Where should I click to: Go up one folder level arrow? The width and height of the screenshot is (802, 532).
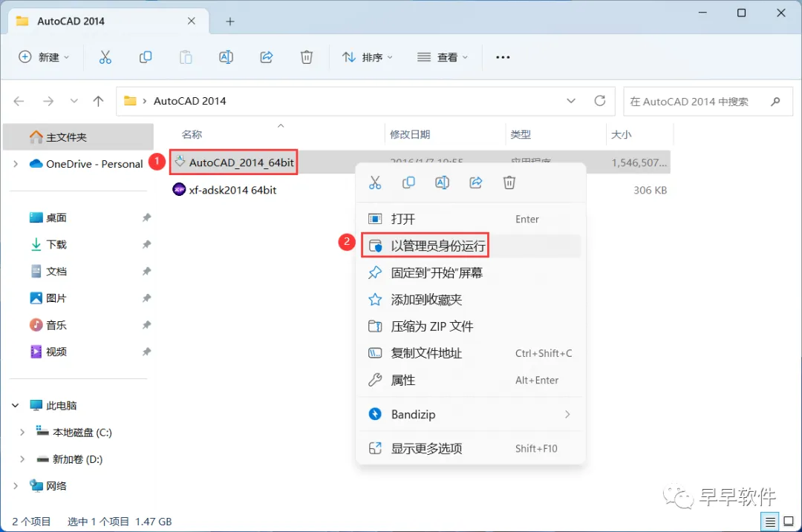click(x=98, y=101)
